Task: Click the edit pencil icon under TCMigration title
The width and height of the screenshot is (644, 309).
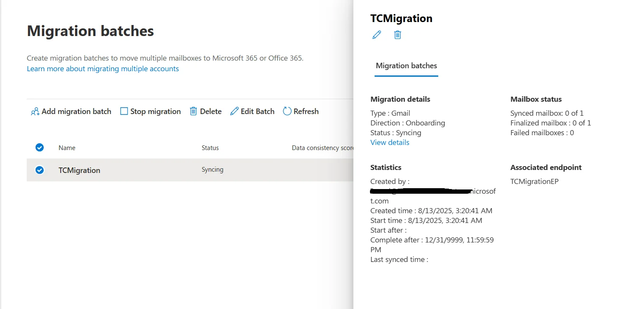Action: (x=376, y=35)
